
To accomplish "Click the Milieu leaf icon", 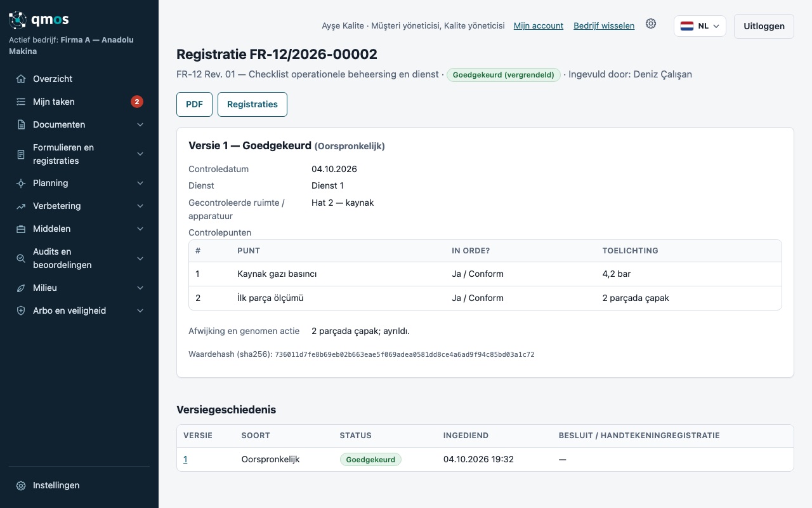I will click(x=21, y=288).
